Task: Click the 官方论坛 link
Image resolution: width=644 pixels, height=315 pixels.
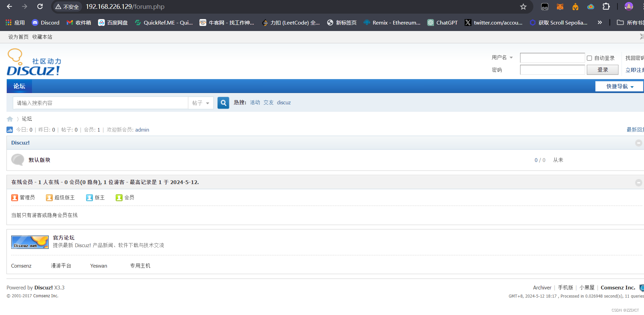Action: click(x=64, y=238)
